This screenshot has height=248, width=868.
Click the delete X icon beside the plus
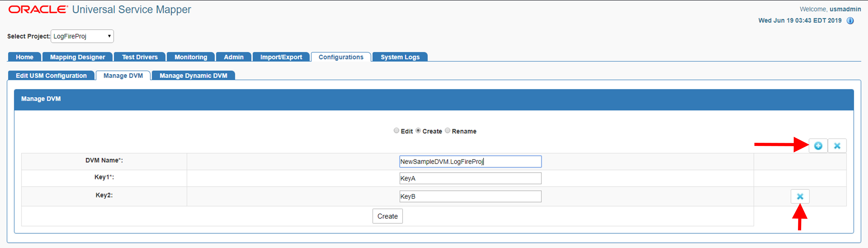tap(837, 146)
